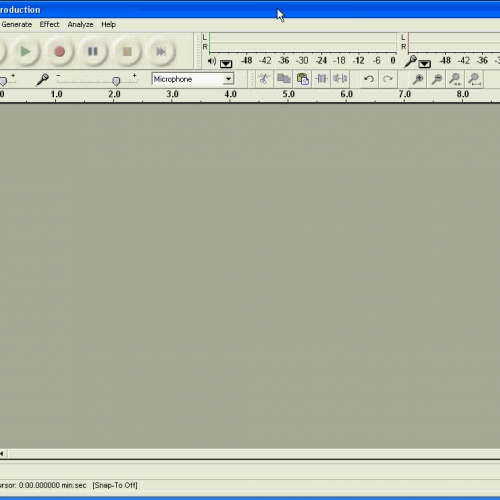Click the Cut scissors icon

coord(264,79)
